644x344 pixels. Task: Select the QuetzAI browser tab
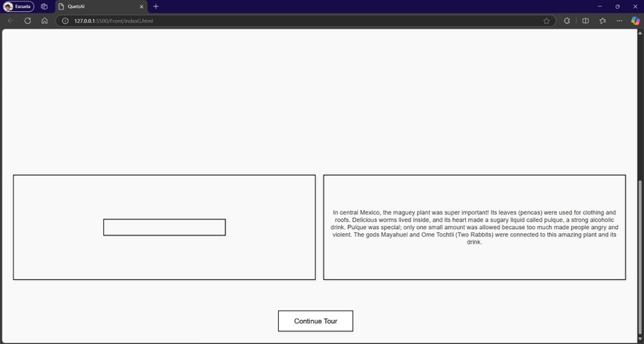[x=101, y=6]
